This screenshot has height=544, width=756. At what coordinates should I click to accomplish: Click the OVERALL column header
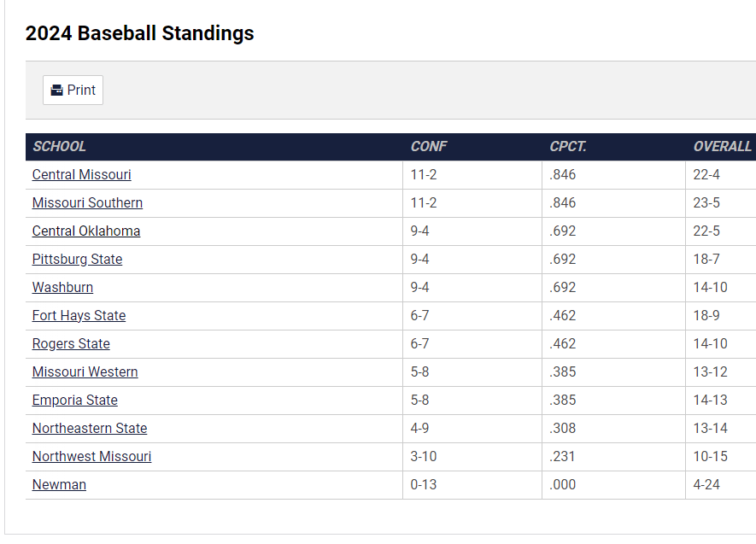[722, 147]
